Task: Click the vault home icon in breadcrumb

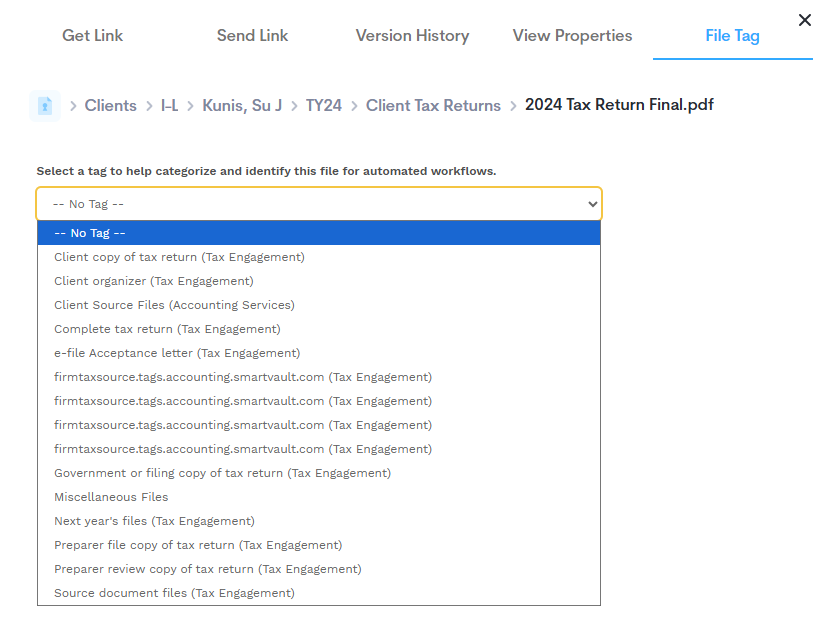Action: tap(45, 105)
